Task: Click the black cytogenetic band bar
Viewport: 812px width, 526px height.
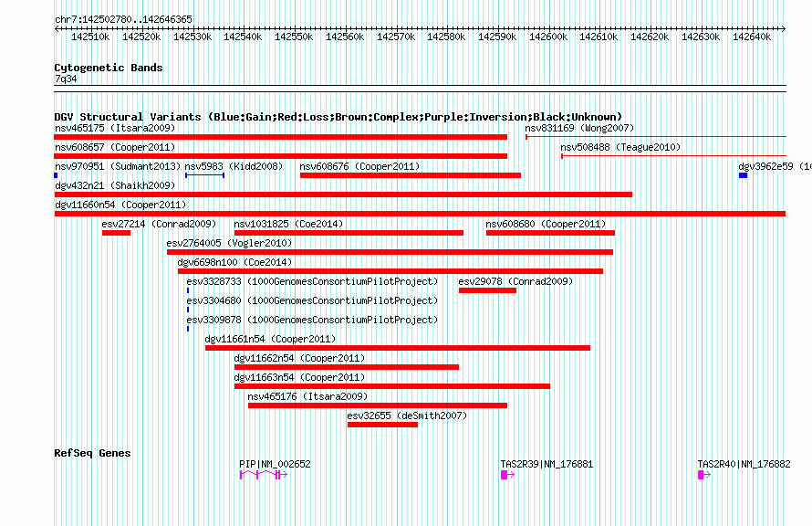Action: 420,89
